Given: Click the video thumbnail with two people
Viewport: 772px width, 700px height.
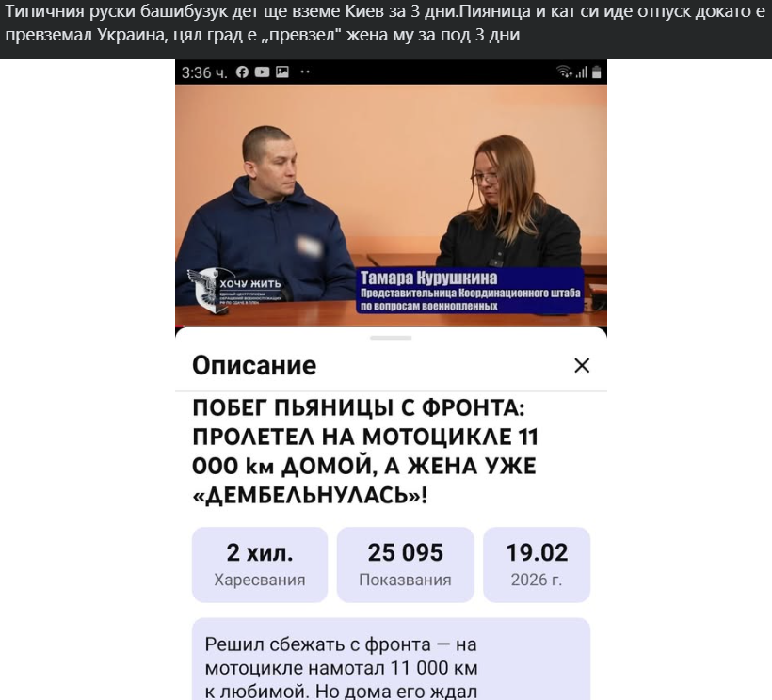Looking at the screenshot, I should click(391, 205).
